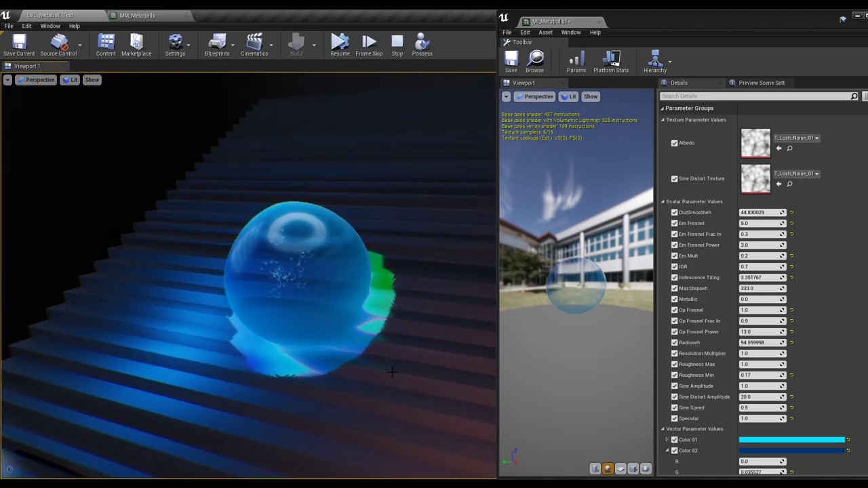Open the File menu in the level editor
The height and width of the screenshot is (488, 868).
[9, 26]
